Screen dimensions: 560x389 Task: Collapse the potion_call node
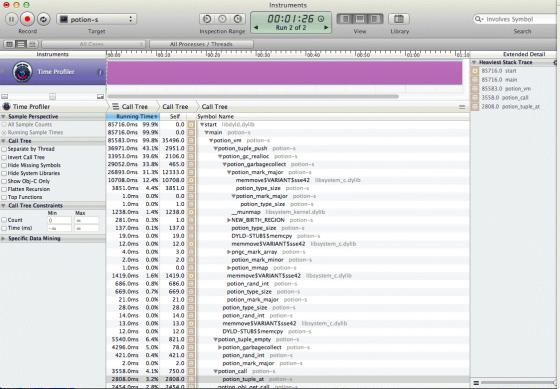click(x=215, y=371)
